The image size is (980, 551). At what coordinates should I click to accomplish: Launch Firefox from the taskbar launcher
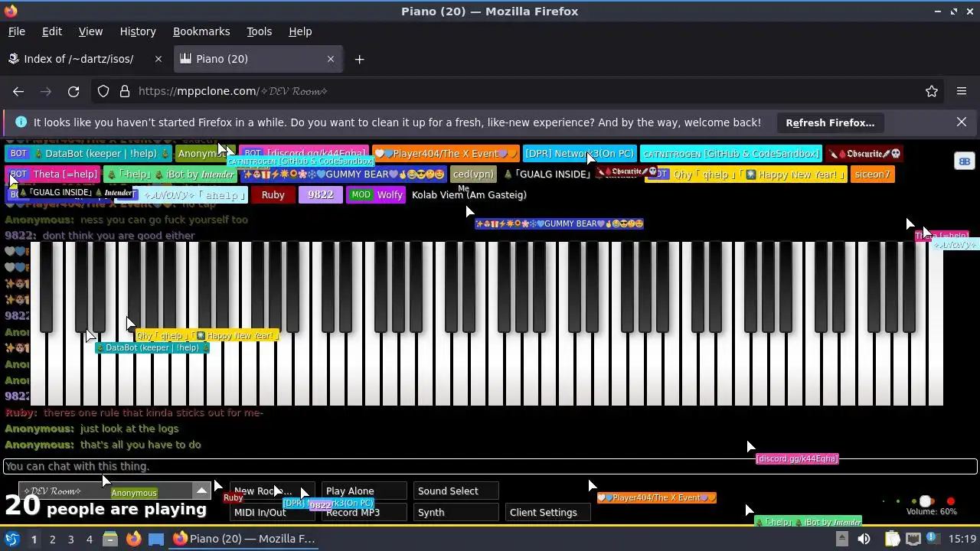click(x=133, y=539)
